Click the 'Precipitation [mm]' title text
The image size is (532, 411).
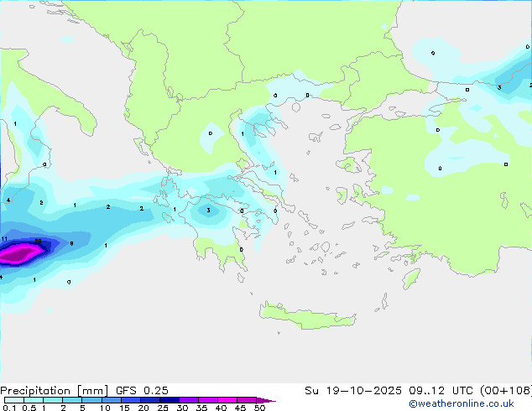[x=55, y=390]
